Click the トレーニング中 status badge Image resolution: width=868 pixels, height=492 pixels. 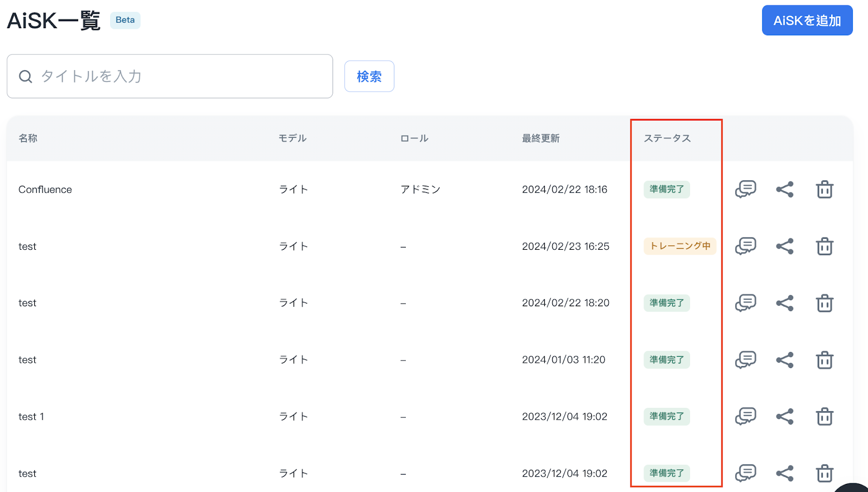click(x=680, y=246)
